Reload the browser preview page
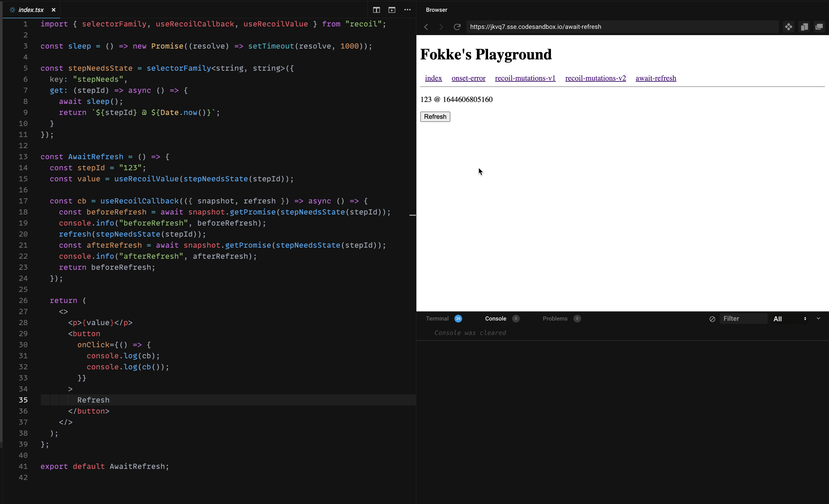 [457, 27]
